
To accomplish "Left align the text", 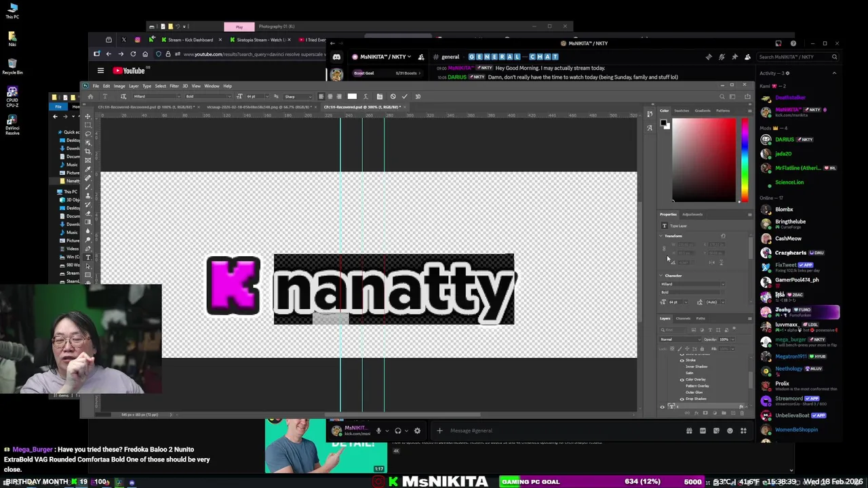I will click(x=321, y=96).
